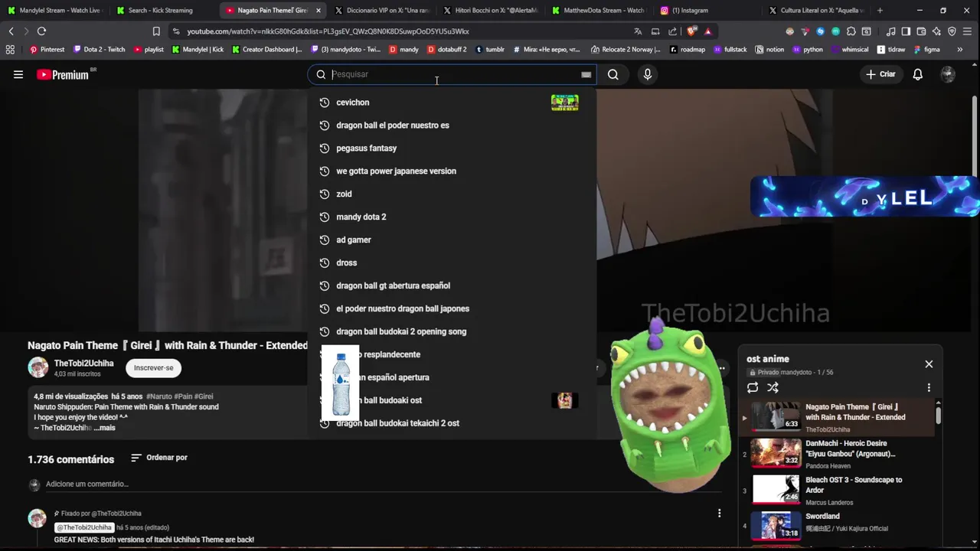Open the notifications bell
This screenshot has width=980, height=551.
pos(918,74)
